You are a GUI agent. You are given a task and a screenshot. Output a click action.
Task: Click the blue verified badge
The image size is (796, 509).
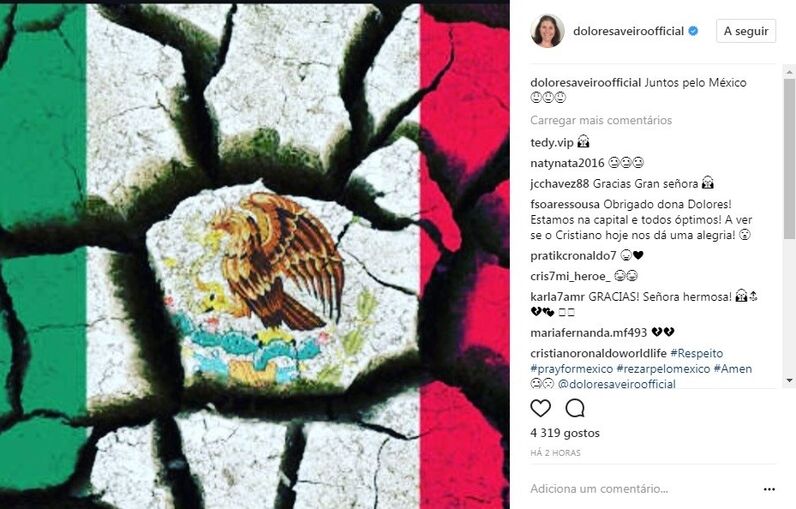point(693,31)
